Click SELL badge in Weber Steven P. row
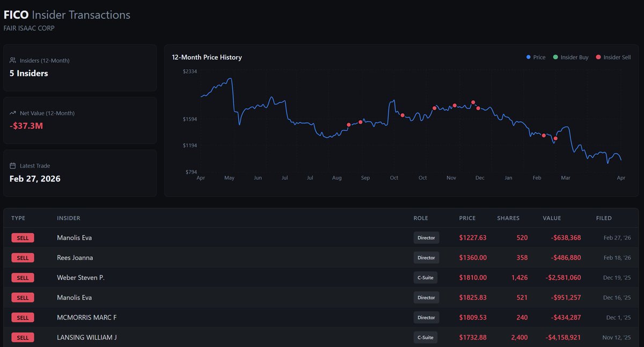 tap(23, 278)
